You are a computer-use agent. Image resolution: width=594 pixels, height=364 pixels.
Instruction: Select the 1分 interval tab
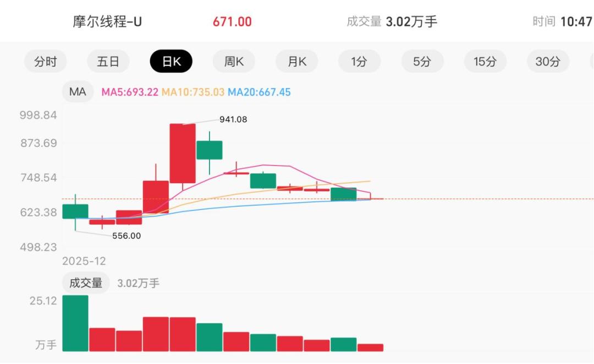tap(359, 62)
